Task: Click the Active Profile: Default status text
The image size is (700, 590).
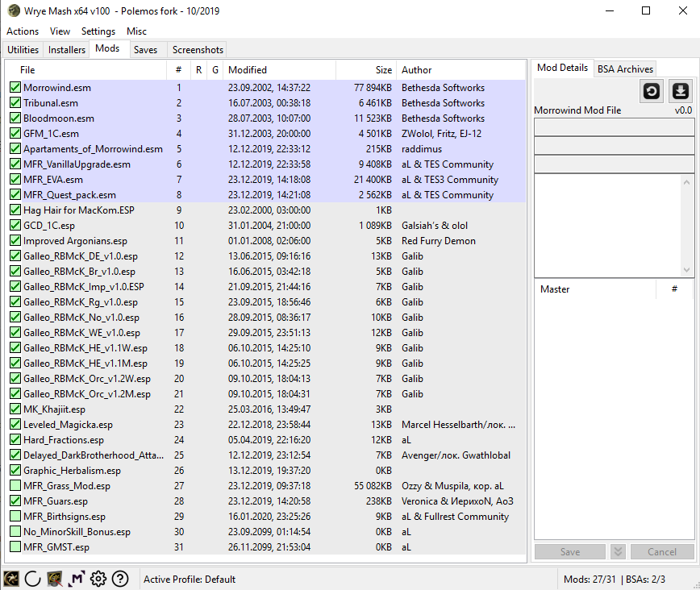Action: coord(190,580)
